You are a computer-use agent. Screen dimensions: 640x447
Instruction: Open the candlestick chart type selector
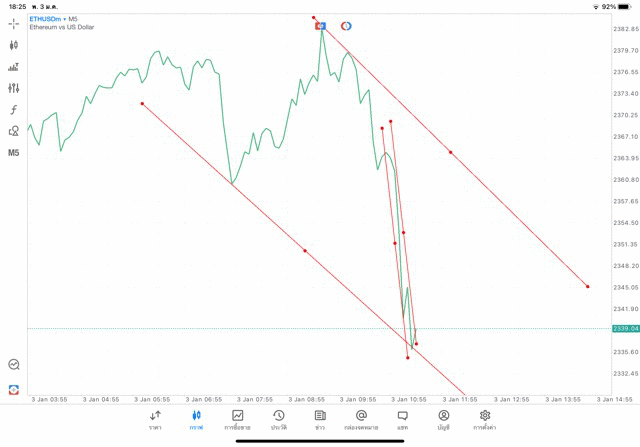14,45
